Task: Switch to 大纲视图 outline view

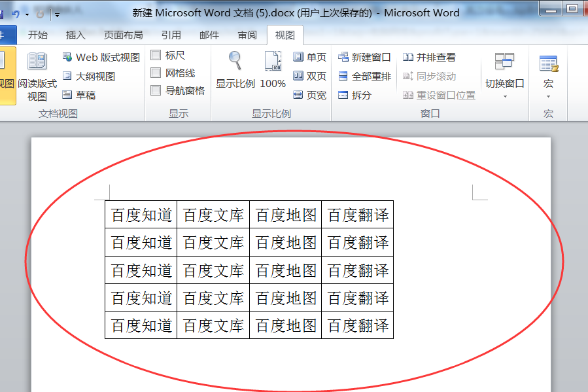Action: (89, 76)
